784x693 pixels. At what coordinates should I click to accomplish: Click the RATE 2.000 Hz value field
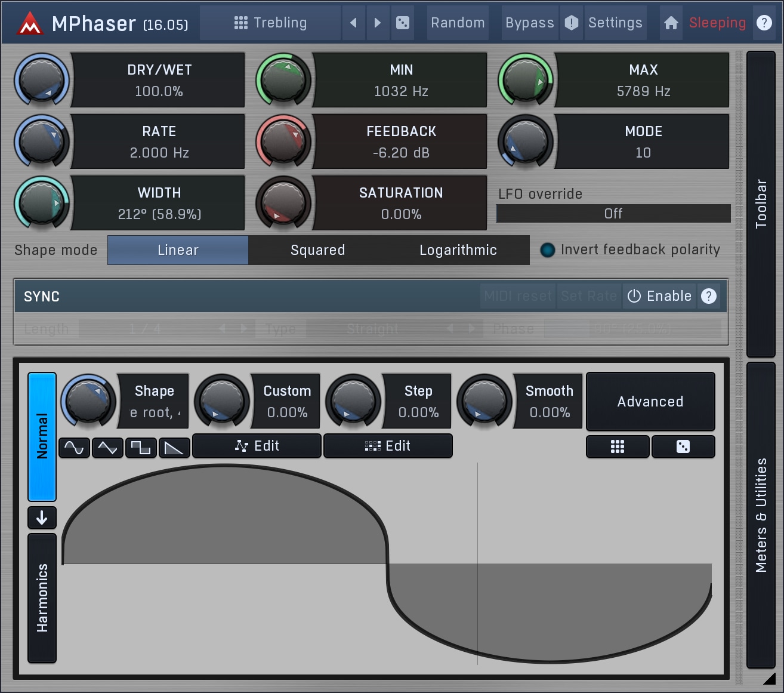pos(159,141)
